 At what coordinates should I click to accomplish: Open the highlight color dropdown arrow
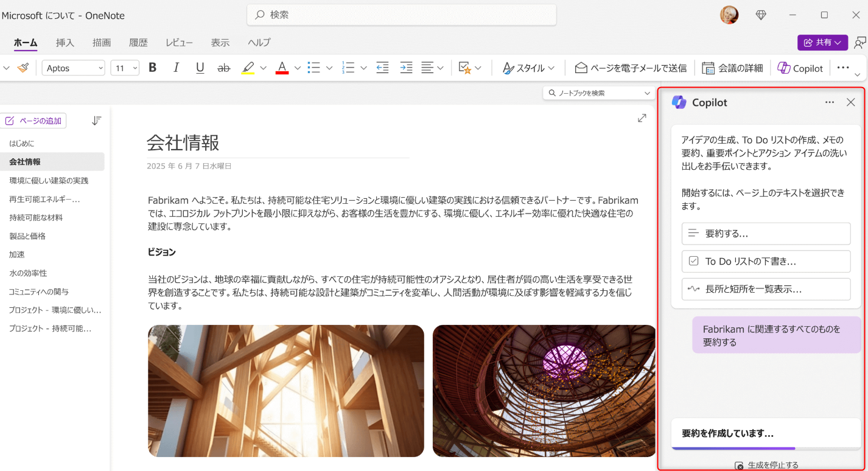pyautogui.click(x=264, y=68)
